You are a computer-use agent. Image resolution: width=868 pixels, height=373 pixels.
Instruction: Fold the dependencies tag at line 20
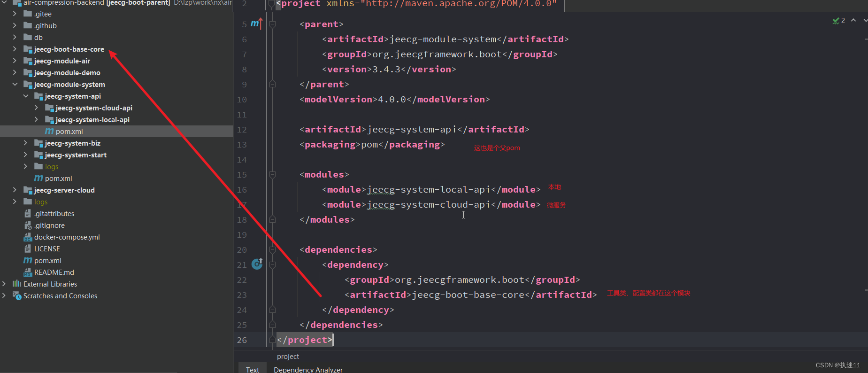pos(272,249)
